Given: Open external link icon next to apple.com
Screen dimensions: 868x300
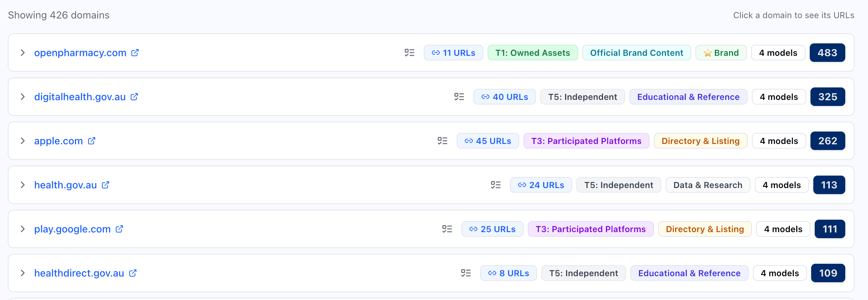Looking at the screenshot, I should click(92, 141).
